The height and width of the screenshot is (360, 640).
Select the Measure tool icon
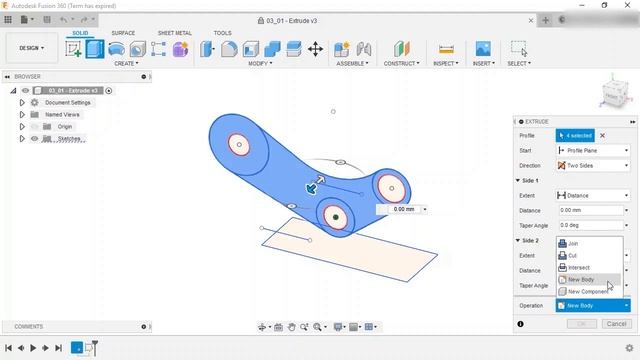click(446, 49)
